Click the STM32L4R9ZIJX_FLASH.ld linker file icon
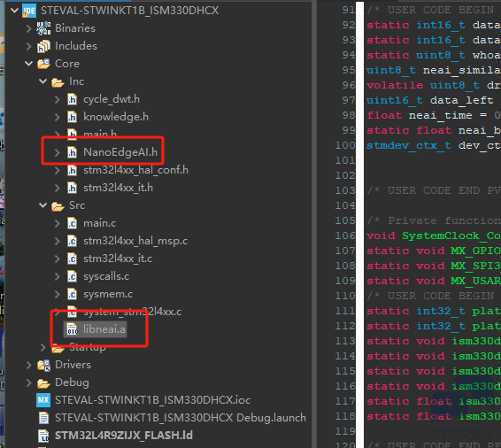Image resolution: width=501 pixels, height=448 pixels. pos(43,436)
